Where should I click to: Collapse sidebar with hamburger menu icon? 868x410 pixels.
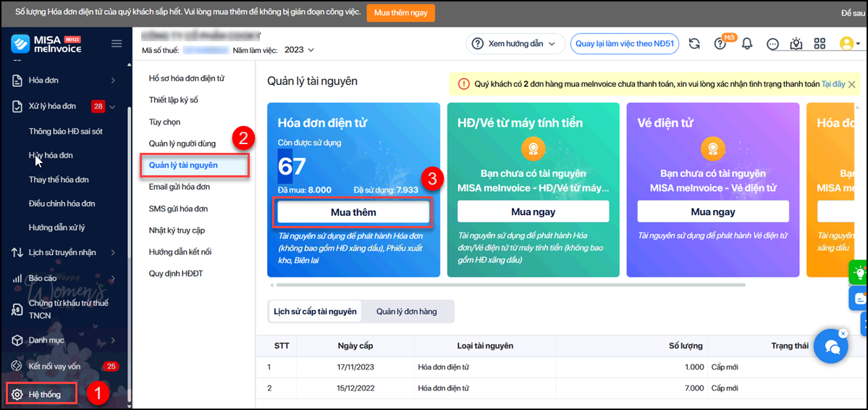pos(117,44)
